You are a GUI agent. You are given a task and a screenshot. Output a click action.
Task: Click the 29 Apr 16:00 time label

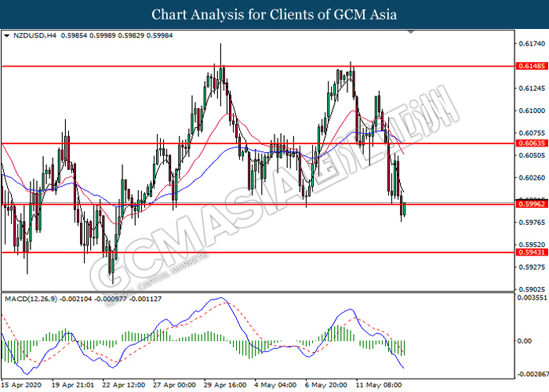(x=226, y=385)
